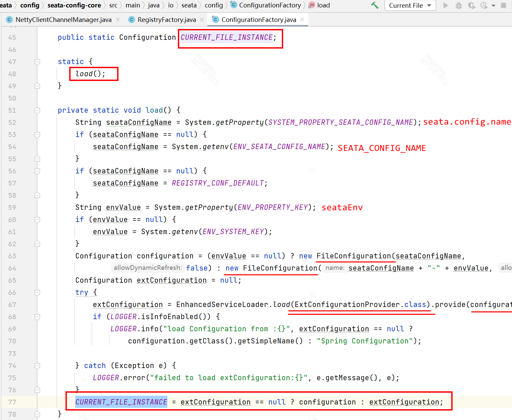Image resolution: width=512 pixels, height=420 pixels.
Task: Collapse fold end marker at line 55
Action: pyautogui.click(x=37, y=159)
